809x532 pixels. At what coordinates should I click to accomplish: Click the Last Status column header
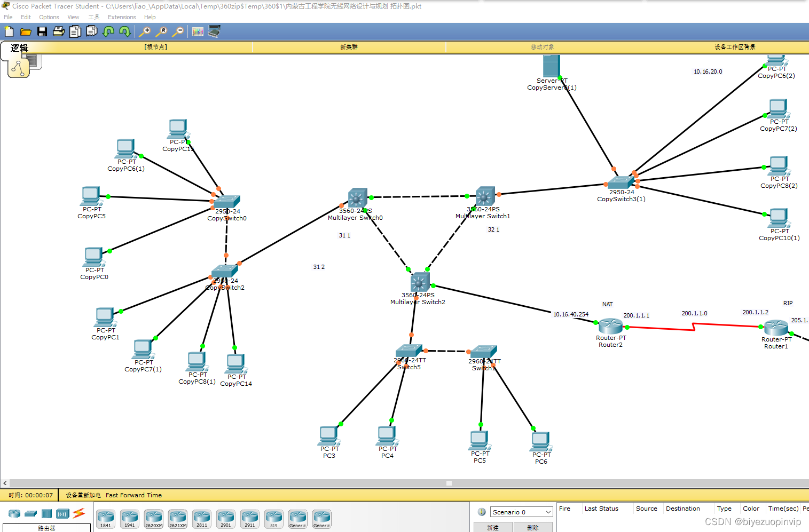pos(601,509)
